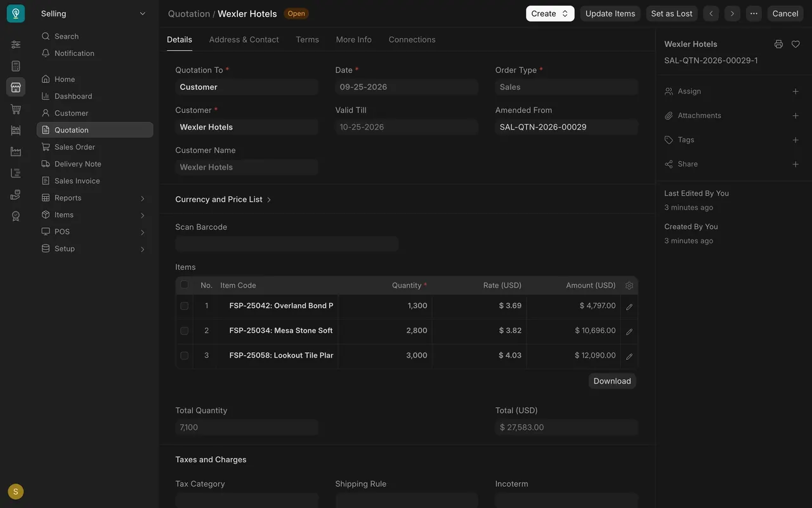Image resolution: width=812 pixels, height=508 pixels.
Task: Click the Tax Category field
Action: click(247, 500)
